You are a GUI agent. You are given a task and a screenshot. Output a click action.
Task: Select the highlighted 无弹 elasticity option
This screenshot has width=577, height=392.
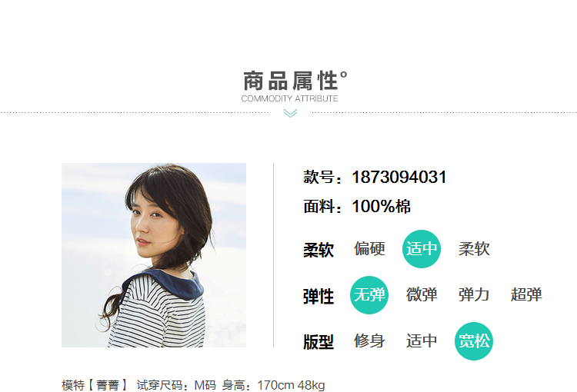(369, 295)
